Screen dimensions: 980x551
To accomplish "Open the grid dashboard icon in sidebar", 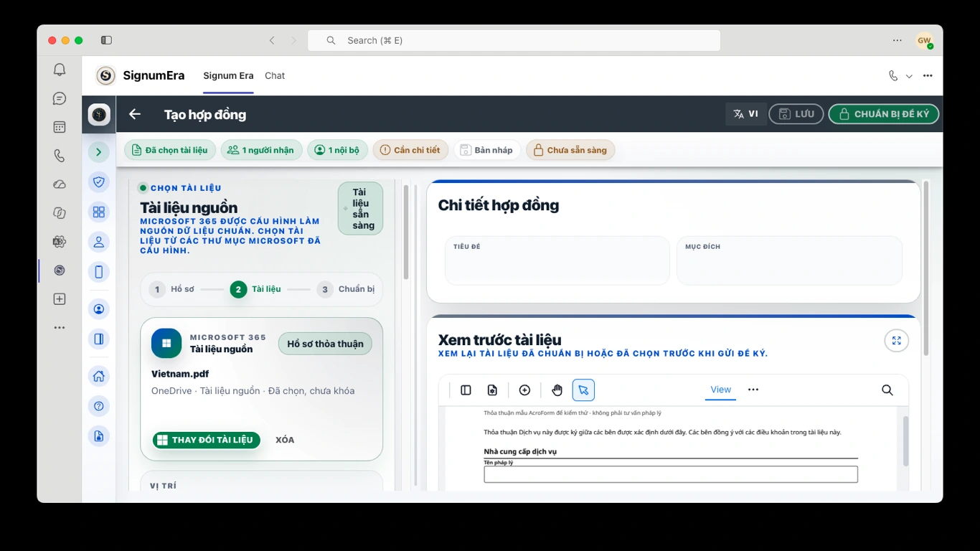I will coord(99,212).
